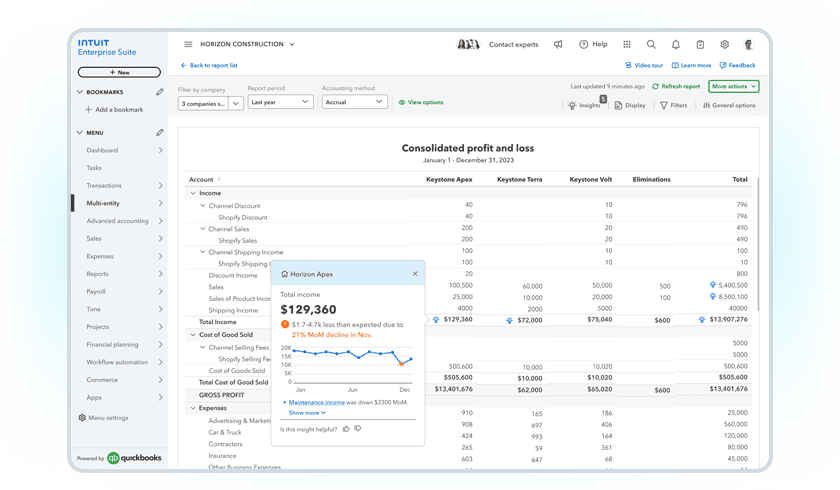Click the report's vertical scrollbar
This screenshot has height=490, width=840.
pos(759,244)
